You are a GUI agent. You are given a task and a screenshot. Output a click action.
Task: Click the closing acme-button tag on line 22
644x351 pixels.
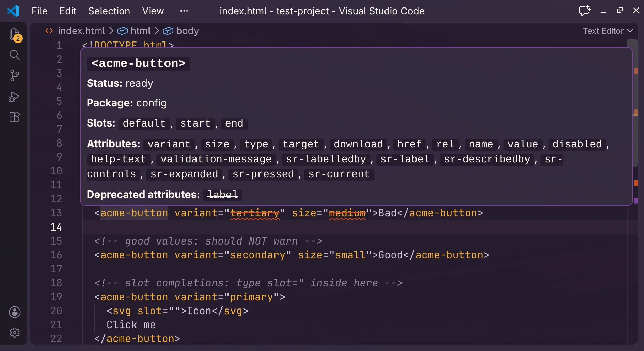pos(137,339)
